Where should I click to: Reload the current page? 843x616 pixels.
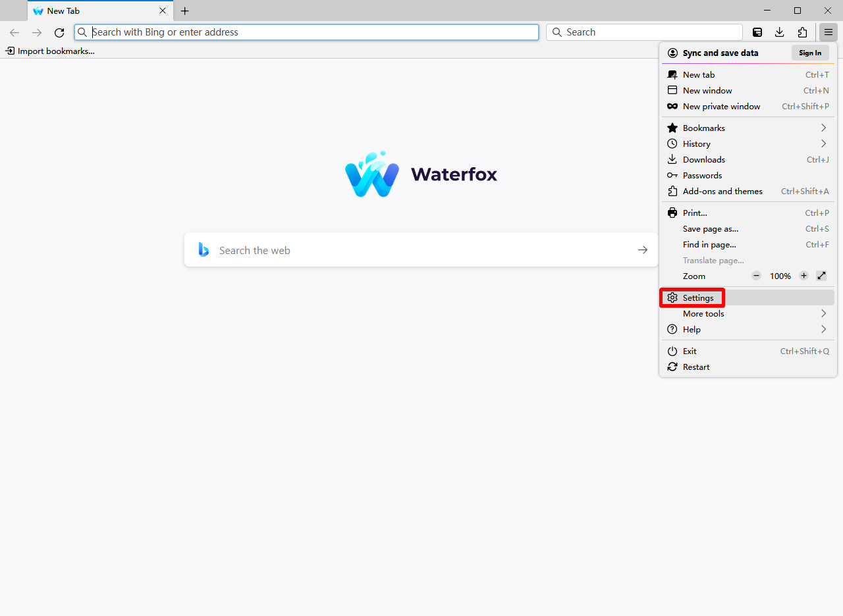pyautogui.click(x=59, y=32)
